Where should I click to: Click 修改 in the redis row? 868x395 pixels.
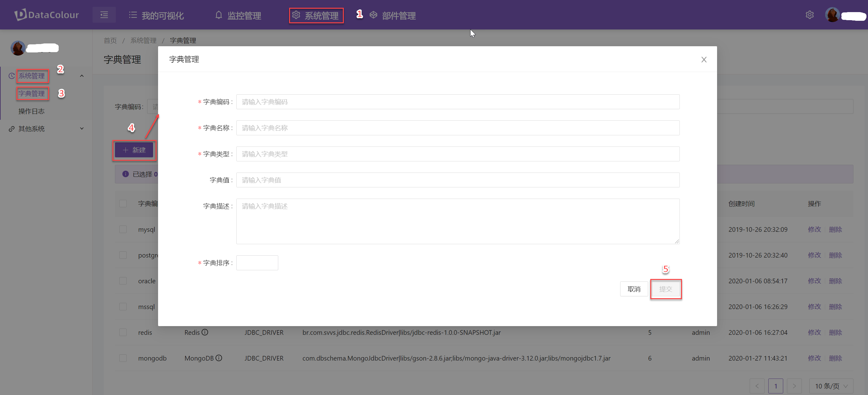click(814, 332)
